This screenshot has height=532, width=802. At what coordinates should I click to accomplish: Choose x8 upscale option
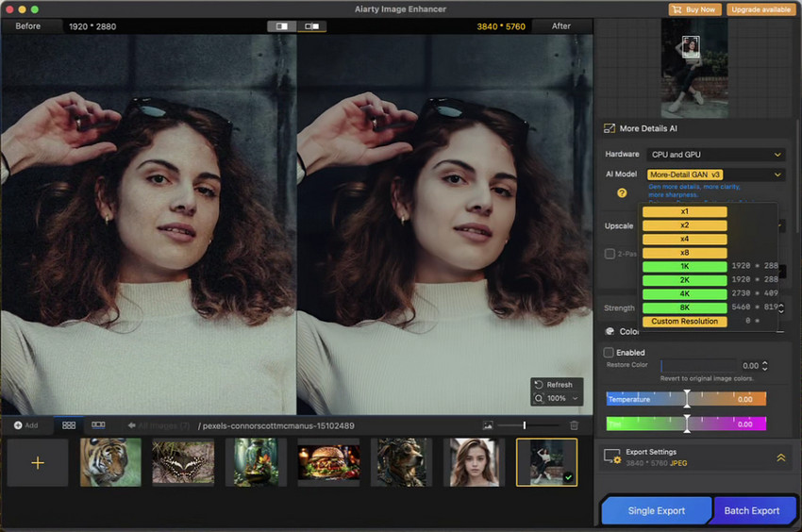(x=684, y=253)
